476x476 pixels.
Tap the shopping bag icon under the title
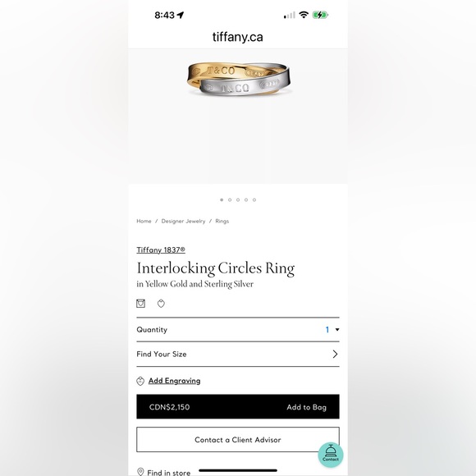(140, 304)
